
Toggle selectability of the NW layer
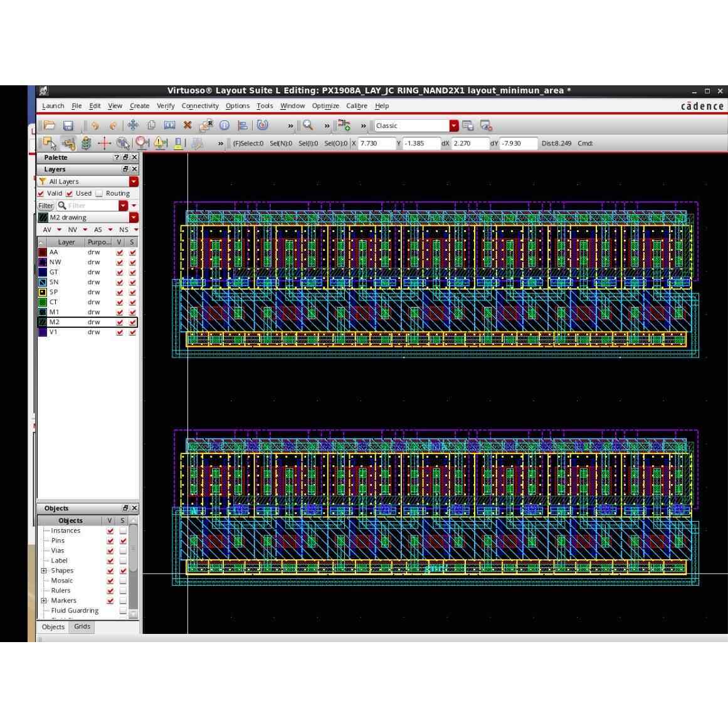(x=132, y=262)
